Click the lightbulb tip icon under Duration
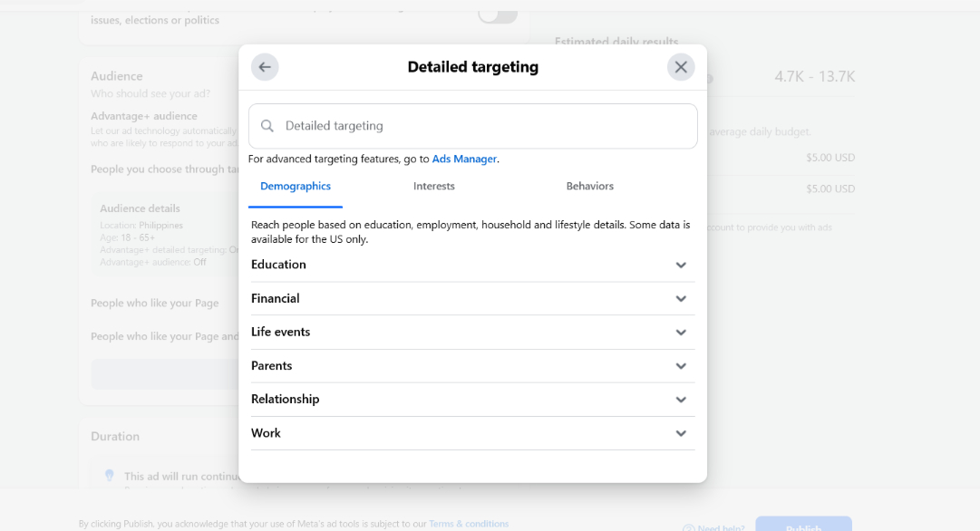Screen dimensions: 980x531 [x=110, y=476]
